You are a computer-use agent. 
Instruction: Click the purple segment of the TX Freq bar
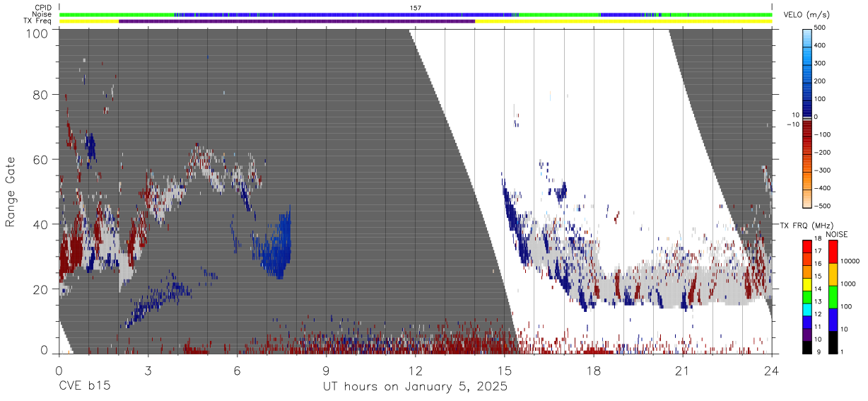pyautogui.click(x=297, y=21)
